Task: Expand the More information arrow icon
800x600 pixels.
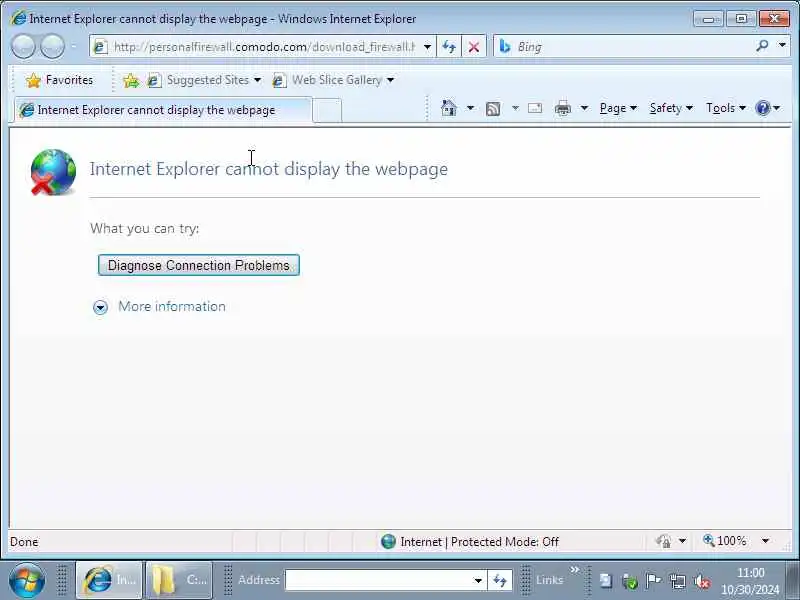Action: (101, 307)
